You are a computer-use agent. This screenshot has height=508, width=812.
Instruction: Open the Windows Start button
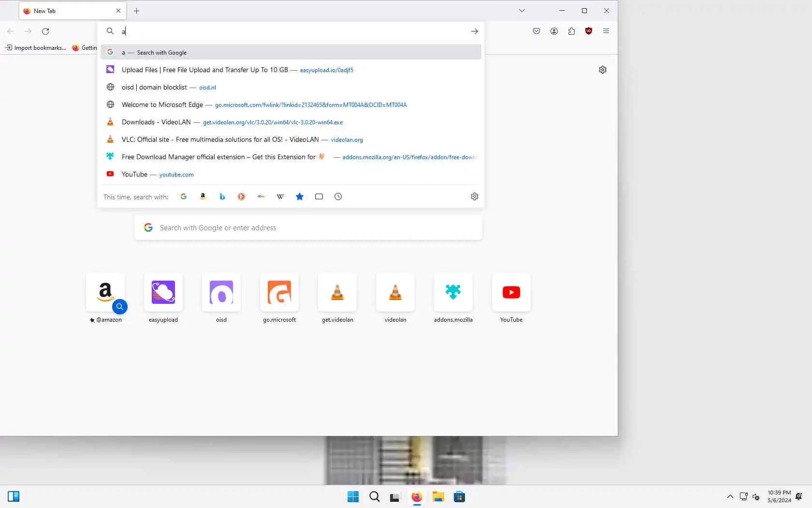(x=353, y=497)
